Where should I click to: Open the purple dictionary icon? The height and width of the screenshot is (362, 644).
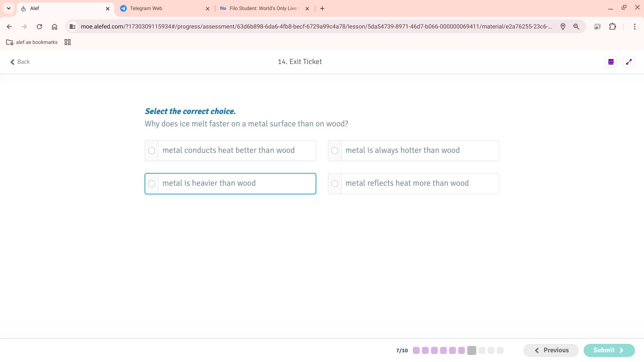[x=611, y=62]
